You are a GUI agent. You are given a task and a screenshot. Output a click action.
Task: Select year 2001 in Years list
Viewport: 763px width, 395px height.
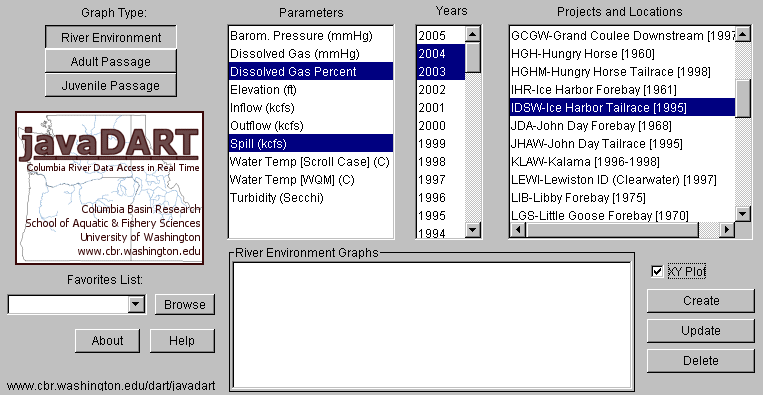440,108
